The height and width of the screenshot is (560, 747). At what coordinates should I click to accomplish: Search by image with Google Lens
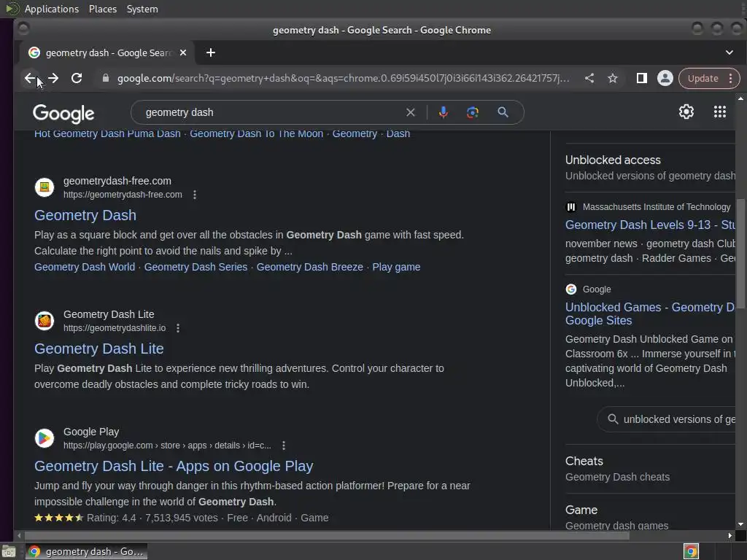tap(473, 112)
